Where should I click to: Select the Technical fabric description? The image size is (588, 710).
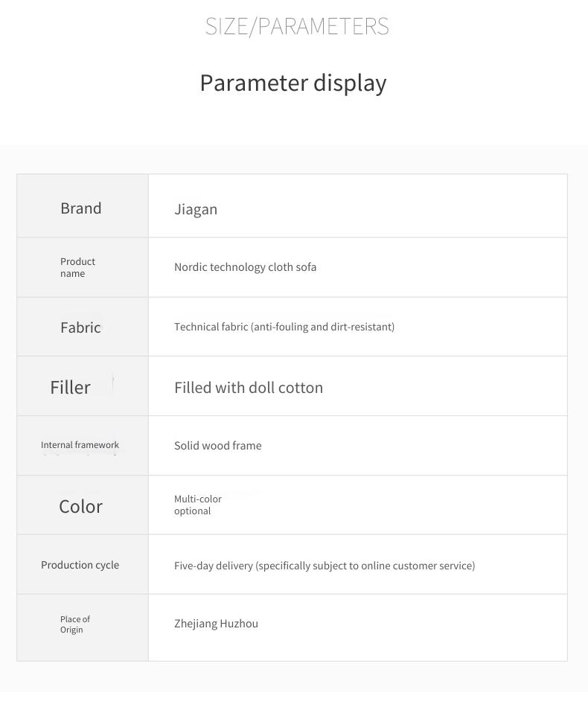click(x=284, y=327)
